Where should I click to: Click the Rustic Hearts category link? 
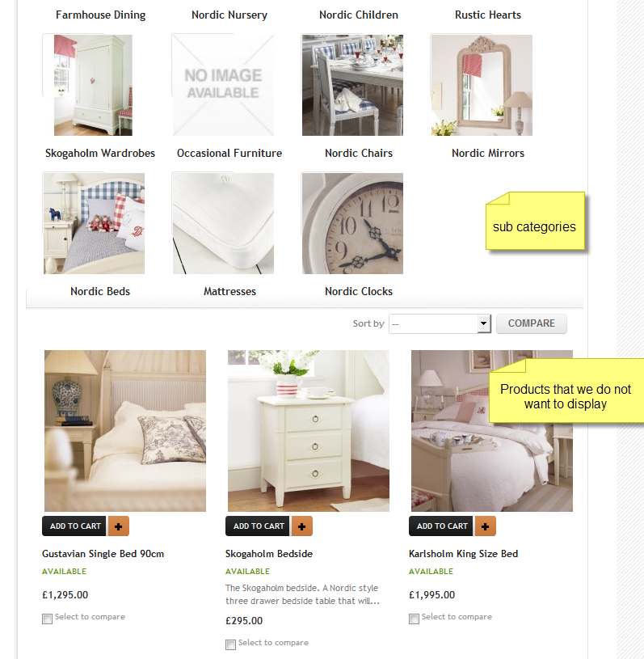pos(488,15)
